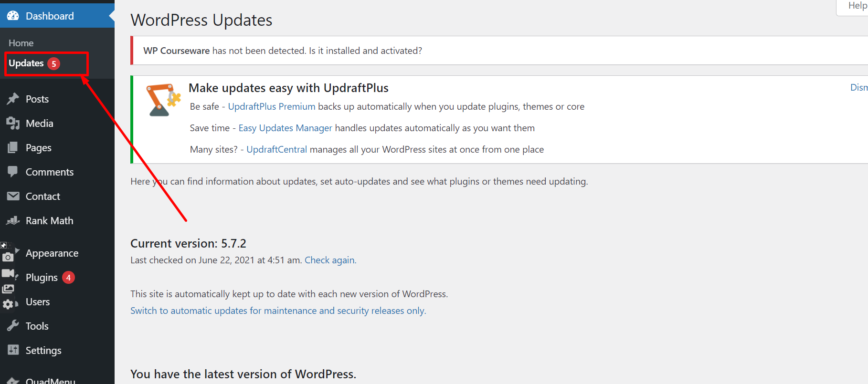Open the Appearance menu

pos(52,253)
